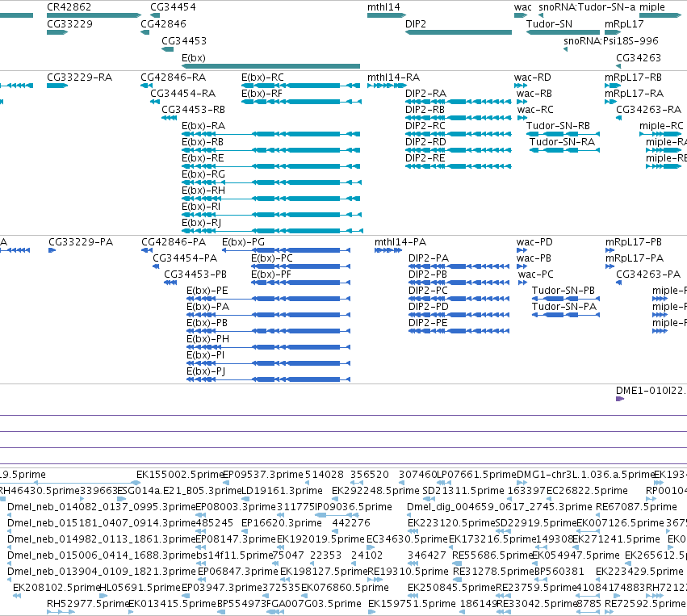The height and width of the screenshot is (616, 687).
Task: Click protein E(bx)-PC label
Action: click(x=271, y=258)
